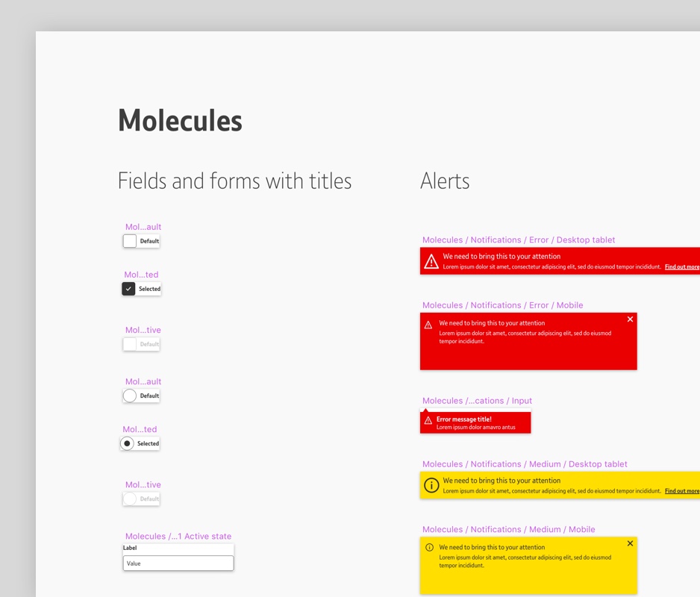Click Find out more in the yellow medium alert
Viewport: 700px width, 597px height.
point(681,490)
